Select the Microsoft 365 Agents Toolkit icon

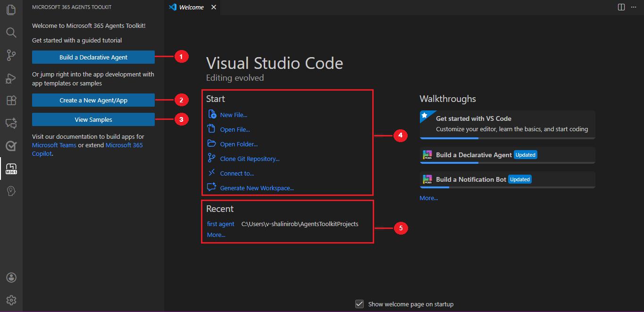[x=11, y=169]
